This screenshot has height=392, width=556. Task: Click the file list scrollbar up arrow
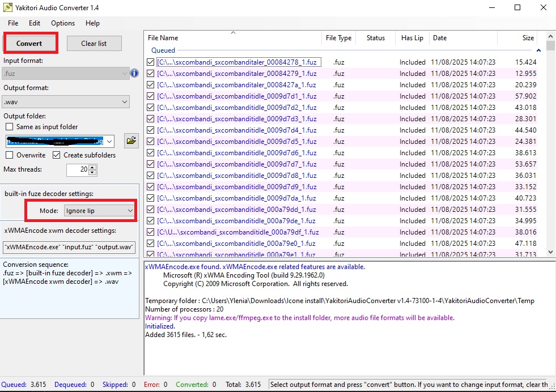pyautogui.click(x=550, y=36)
